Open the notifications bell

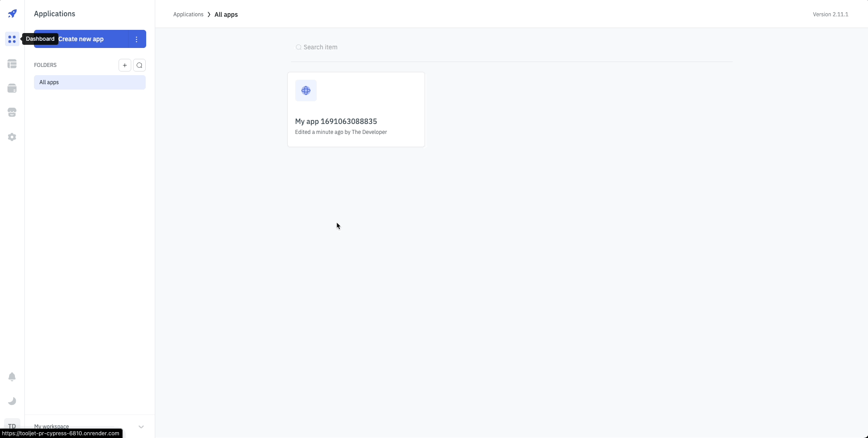point(12,377)
